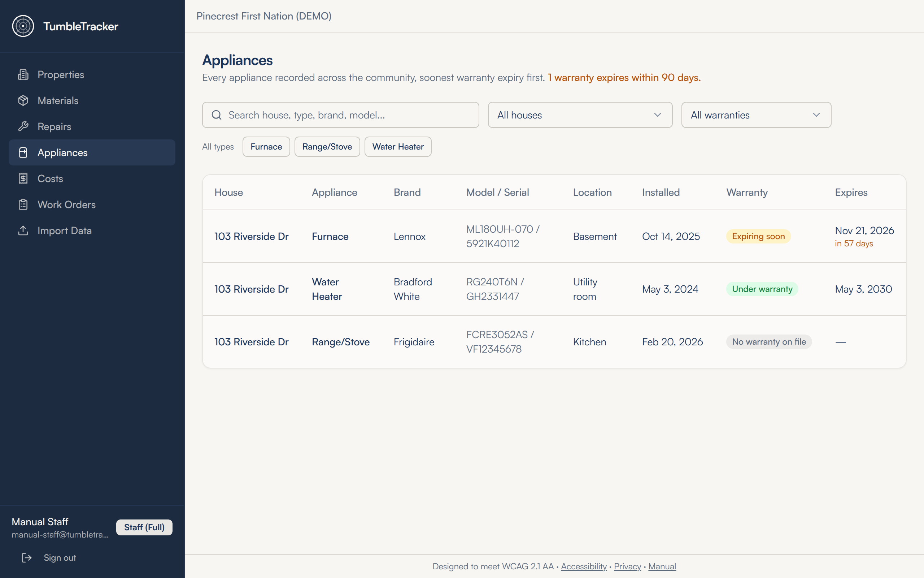This screenshot has width=924, height=578.
Task: Click the Properties building icon
Action: point(23,74)
